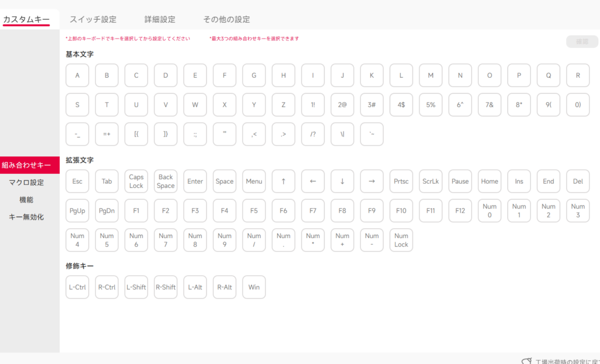This screenshot has height=364, width=600.
Task: Click the greyed confirm button at top right
Action: 582,42
